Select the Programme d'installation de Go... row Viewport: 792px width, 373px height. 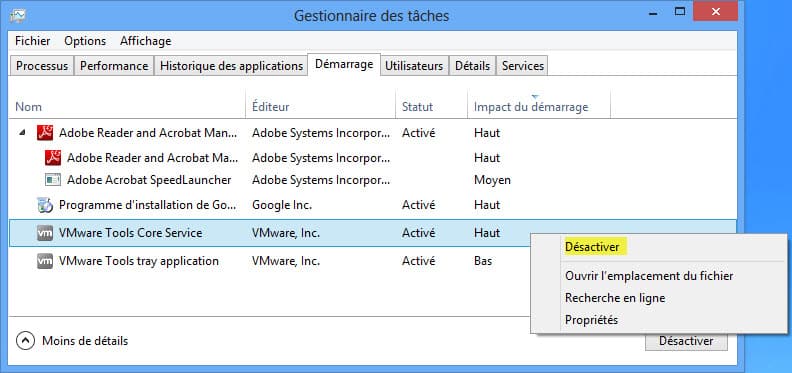[373, 205]
